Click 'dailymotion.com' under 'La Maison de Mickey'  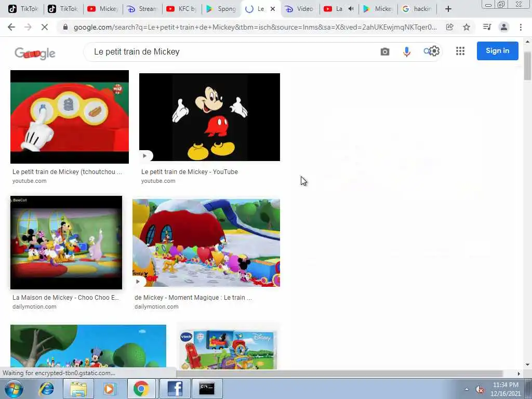(34, 307)
